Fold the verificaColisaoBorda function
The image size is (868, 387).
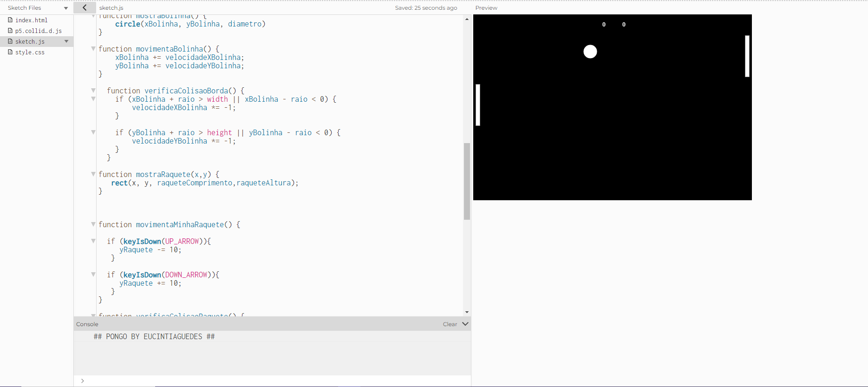click(x=93, y=91)
